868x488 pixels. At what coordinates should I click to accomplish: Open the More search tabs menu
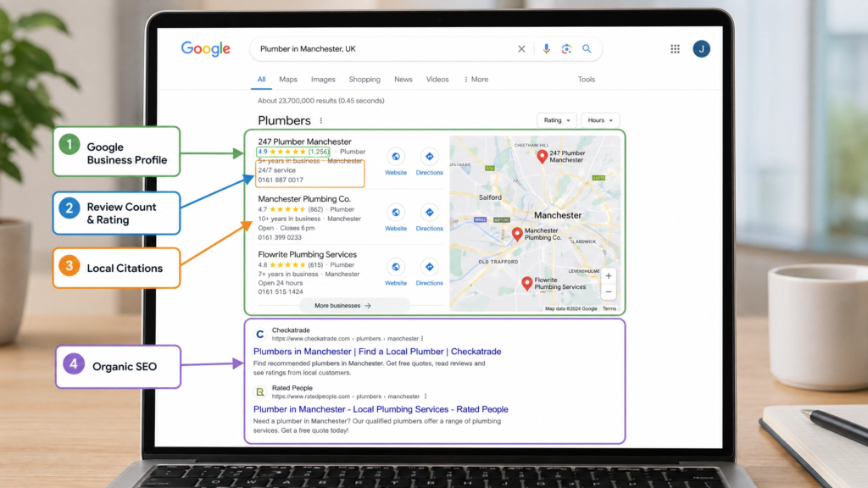pyautogui.click(x=476, y=79)
